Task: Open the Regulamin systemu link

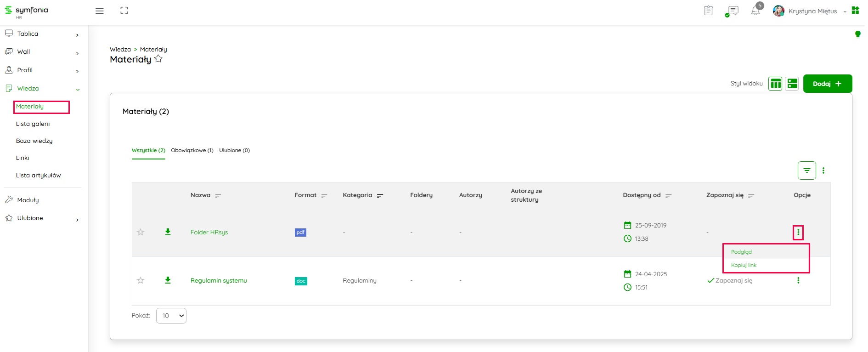Action: pos(219,280)
